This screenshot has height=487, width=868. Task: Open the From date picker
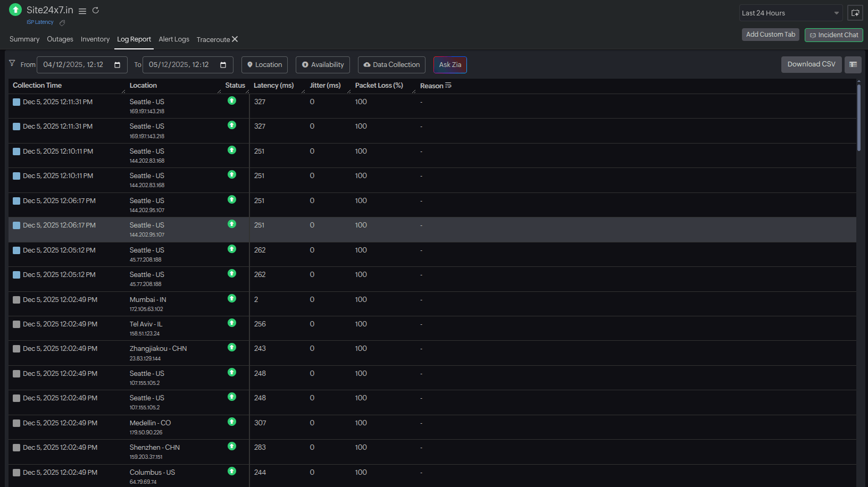click(117, 64)
